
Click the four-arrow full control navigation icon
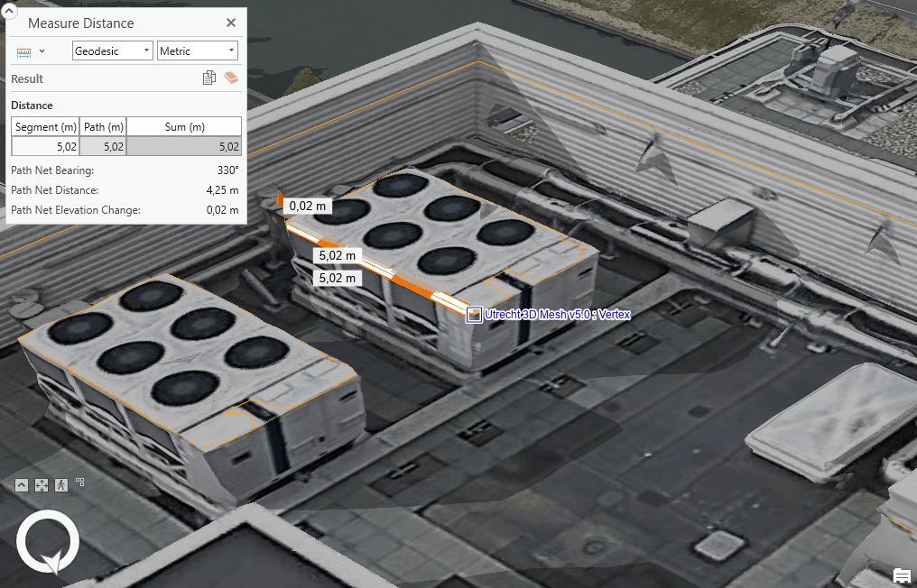[41, 484]
